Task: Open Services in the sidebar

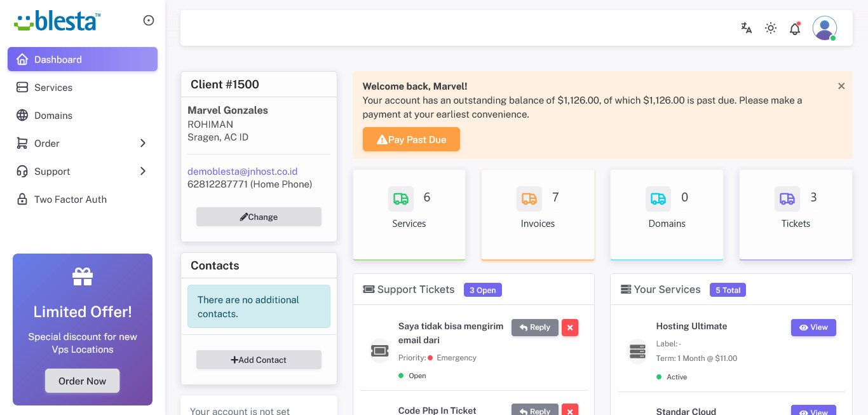Action: coord(53,88)
